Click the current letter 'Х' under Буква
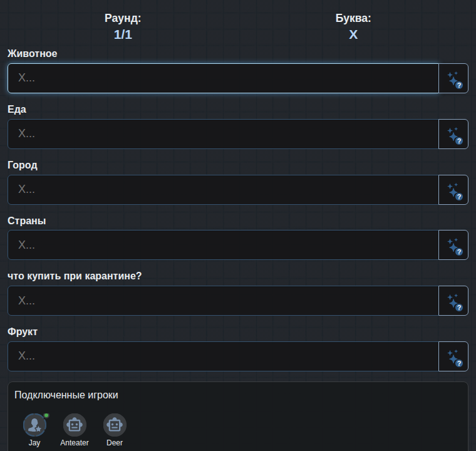 [x=353, y=34]
